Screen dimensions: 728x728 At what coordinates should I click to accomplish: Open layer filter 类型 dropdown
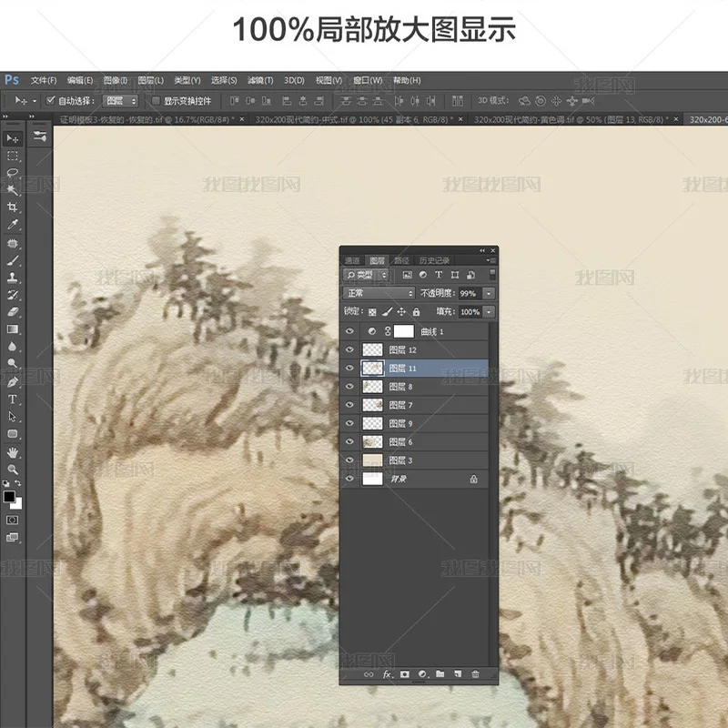[x=366, y=275]
